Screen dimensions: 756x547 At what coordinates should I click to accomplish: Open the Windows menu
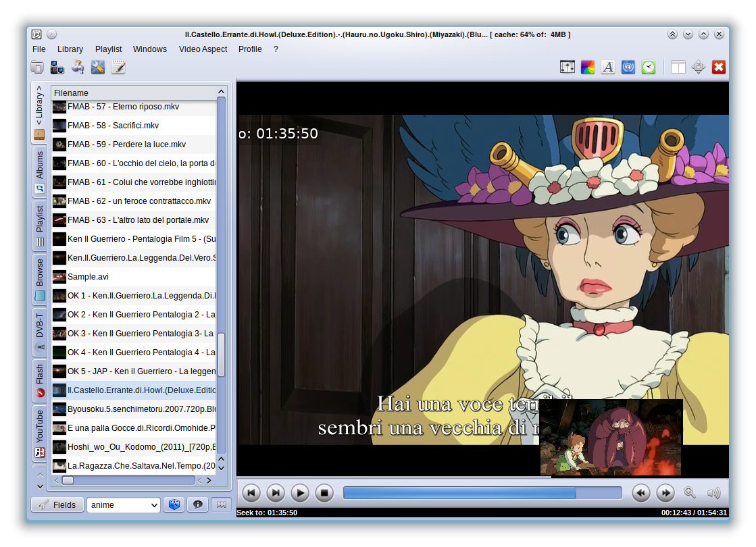click(x=150, y=49)
